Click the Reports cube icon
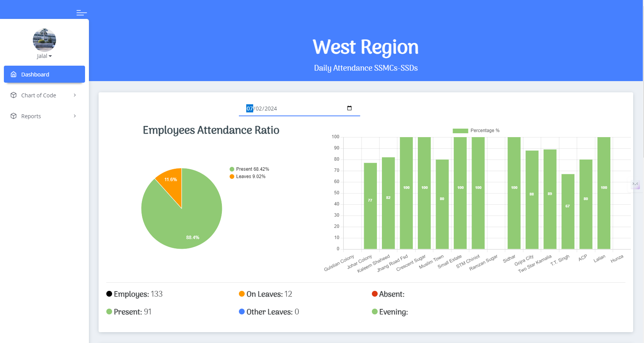Screen dimensions: 644x343 point(14,116)
